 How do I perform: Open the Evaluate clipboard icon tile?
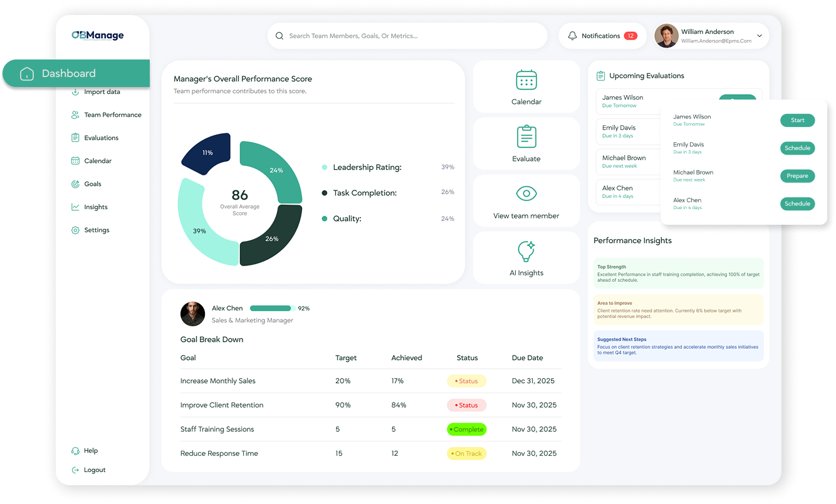pos(526,136)
